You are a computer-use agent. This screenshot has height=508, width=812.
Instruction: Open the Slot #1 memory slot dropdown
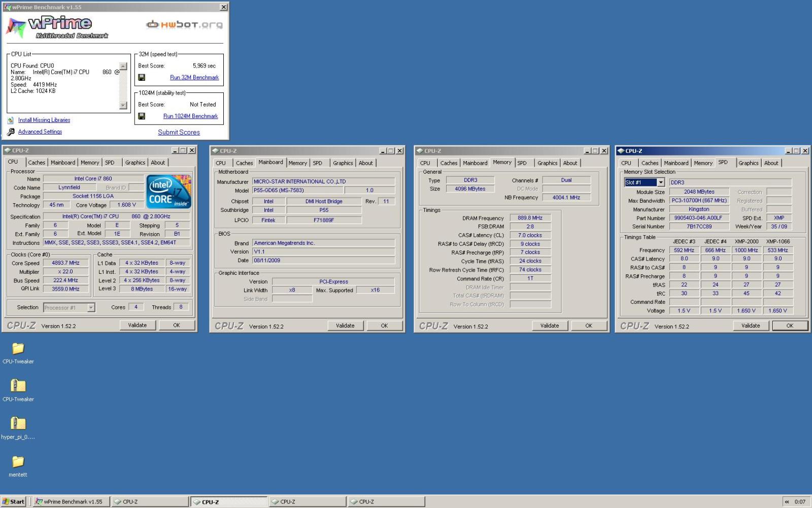point(661,182)
